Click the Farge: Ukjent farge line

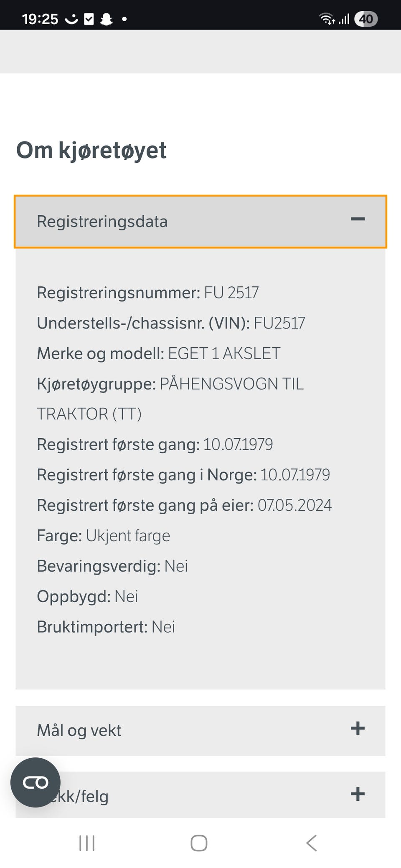pos(104,536)
